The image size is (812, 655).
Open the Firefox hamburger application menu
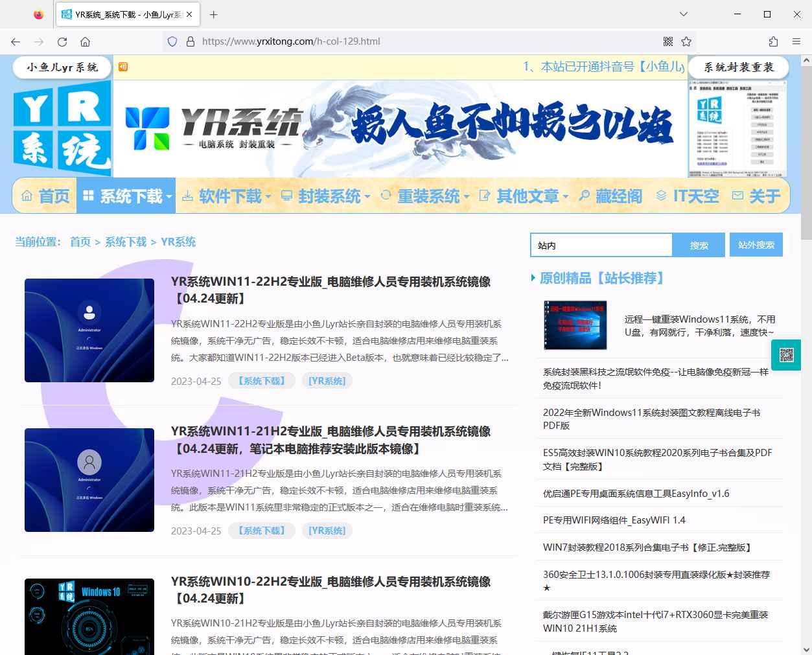pos(796,41)
